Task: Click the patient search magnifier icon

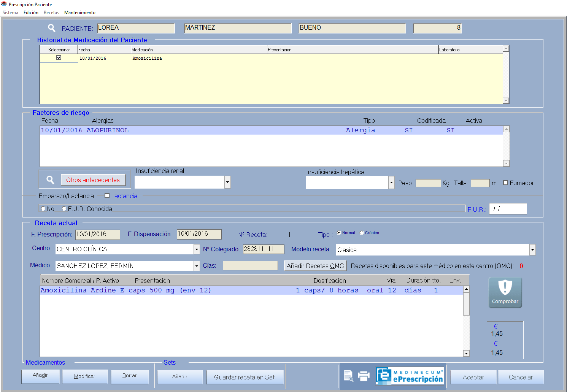Action: click(52, 28)
